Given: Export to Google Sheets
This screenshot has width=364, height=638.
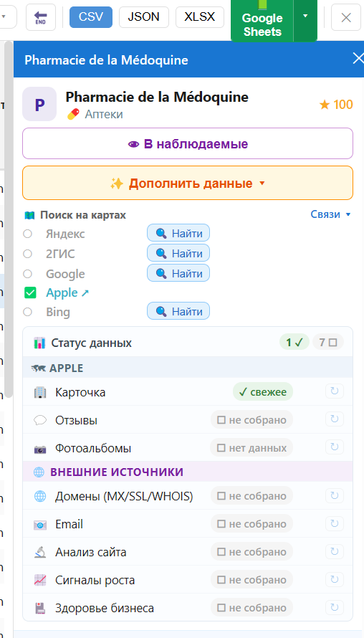Looking at the screenshot, I should pyautogui.click(x=262, y=20).
